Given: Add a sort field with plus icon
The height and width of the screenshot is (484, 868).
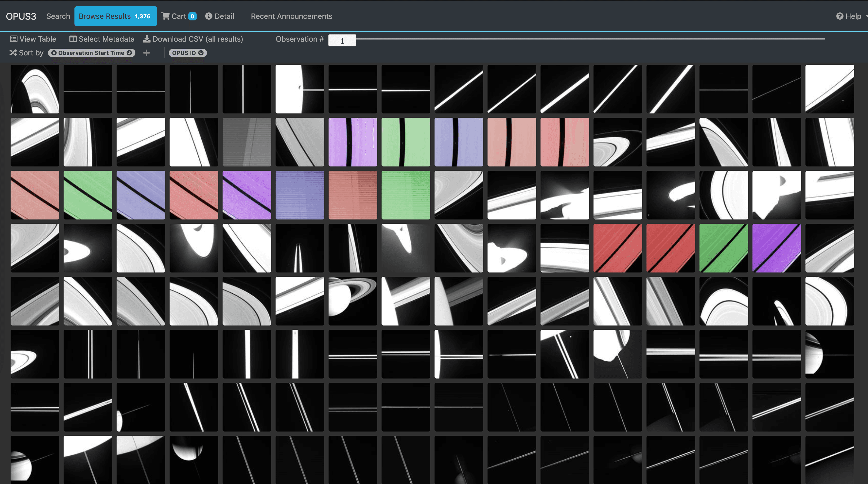Looking at the screenshot, I should [x=146, y=53].
